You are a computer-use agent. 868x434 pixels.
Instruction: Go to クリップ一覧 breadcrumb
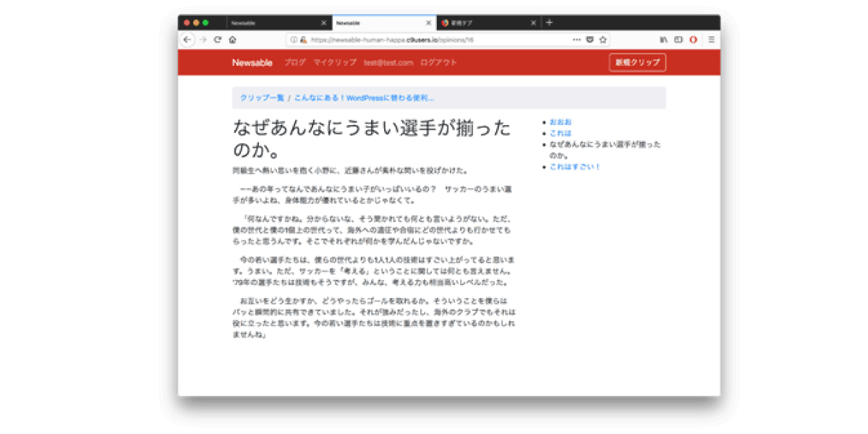[262, 98]
